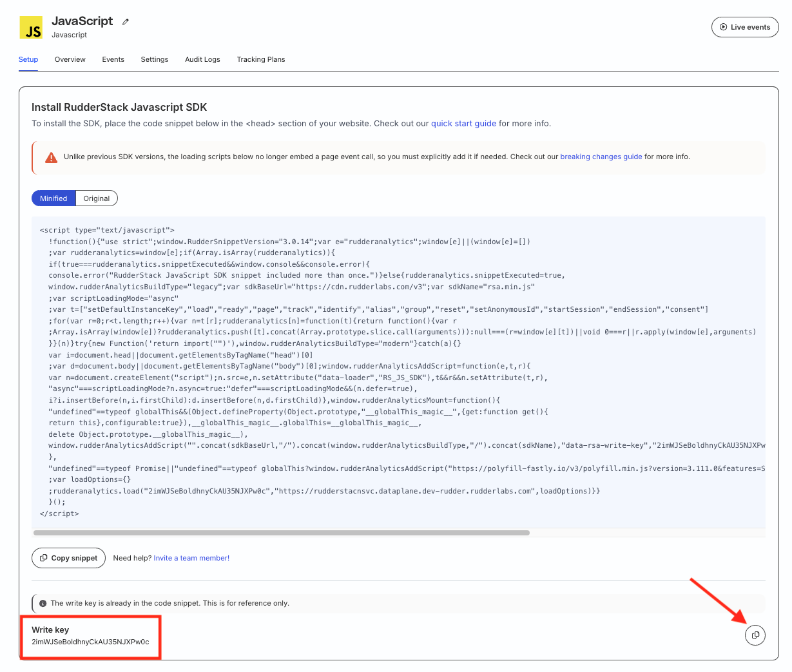Screen dimensions: 792x672
Task: Open the Settings tab
Action: (155, 59)
